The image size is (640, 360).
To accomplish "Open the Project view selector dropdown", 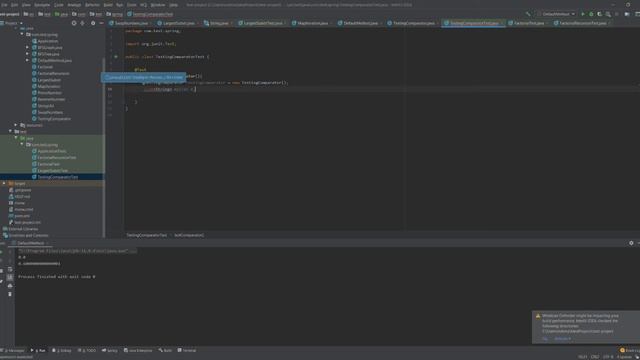I will 12,23.
